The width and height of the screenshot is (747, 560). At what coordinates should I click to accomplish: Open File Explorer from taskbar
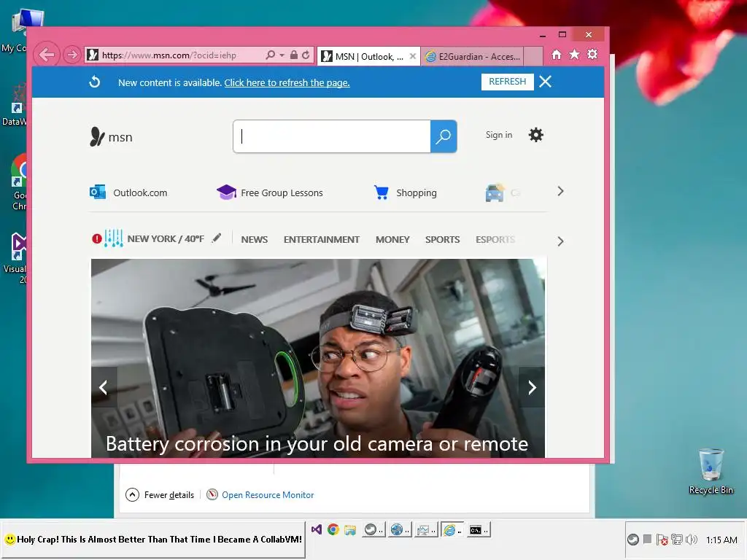click(x=350, y=529)
